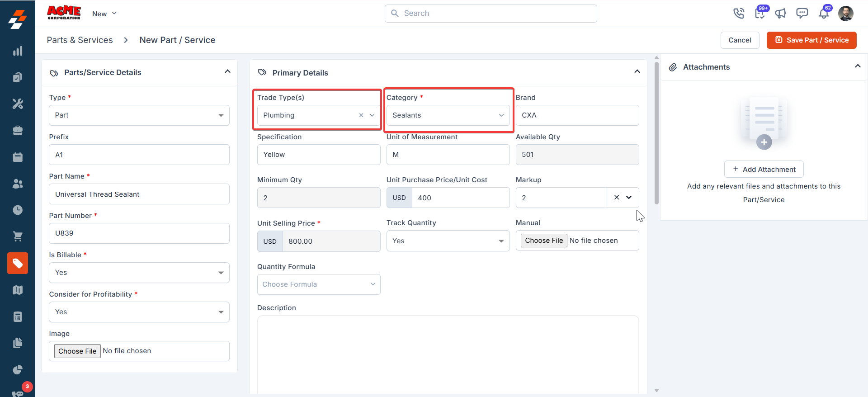Click the Prefix field containing A1

coord(139,155)
